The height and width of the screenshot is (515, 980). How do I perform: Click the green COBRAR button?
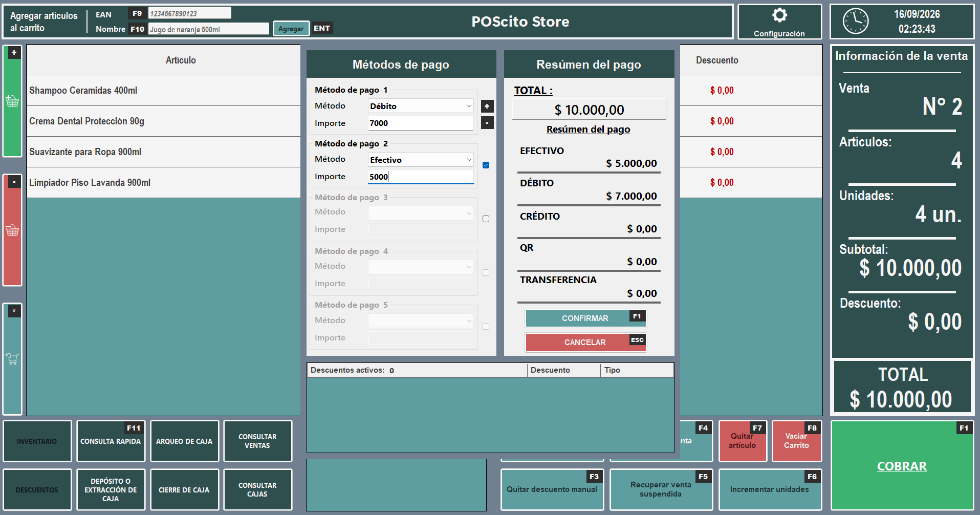(x=902, y=466)
